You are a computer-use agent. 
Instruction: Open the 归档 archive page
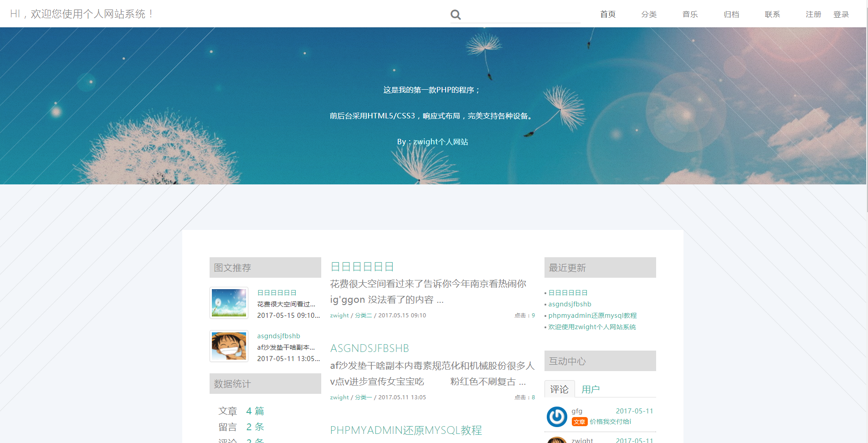coord(731,15)
